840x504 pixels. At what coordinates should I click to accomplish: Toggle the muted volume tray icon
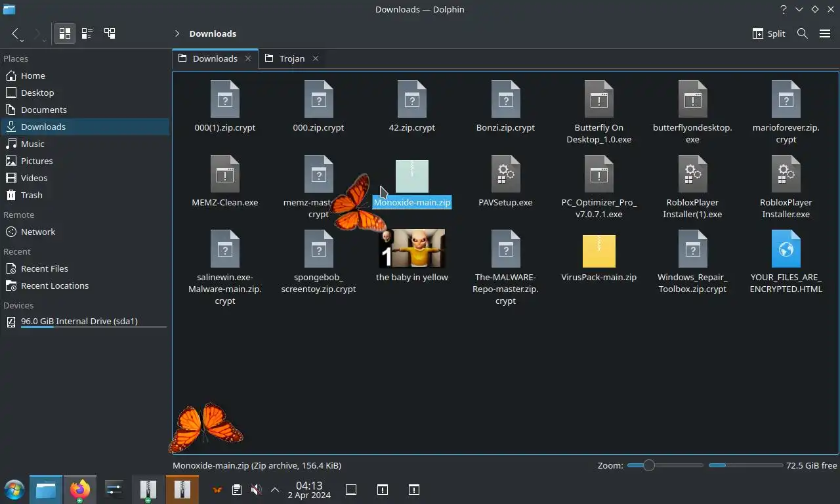(x=256, y=490)
